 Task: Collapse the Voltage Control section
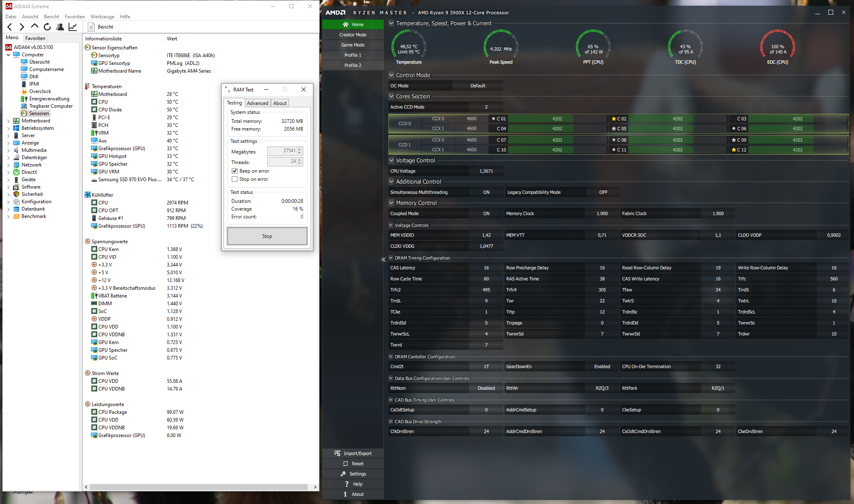click(x=391, y=160)
